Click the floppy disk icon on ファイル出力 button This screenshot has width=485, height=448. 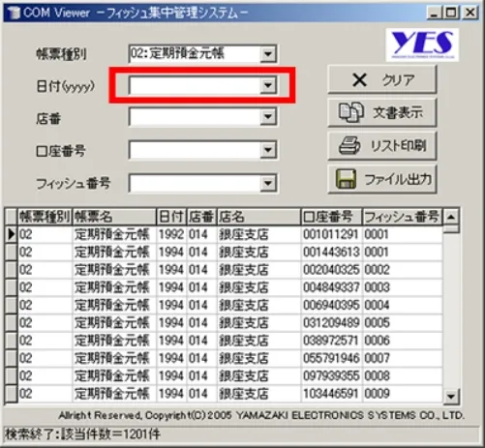coord(346,179)
